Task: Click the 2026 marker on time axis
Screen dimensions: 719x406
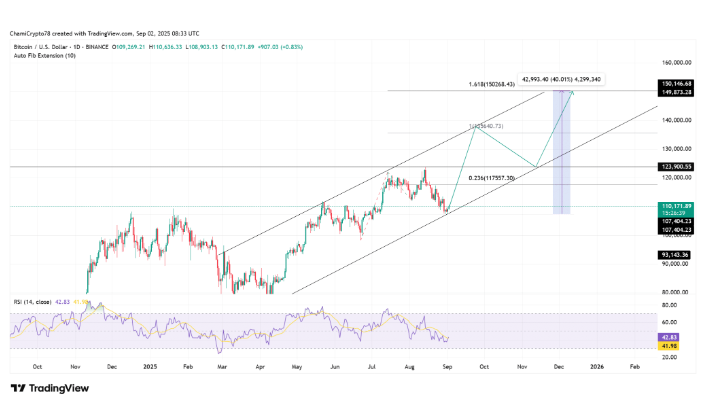Action: [596, 367]
